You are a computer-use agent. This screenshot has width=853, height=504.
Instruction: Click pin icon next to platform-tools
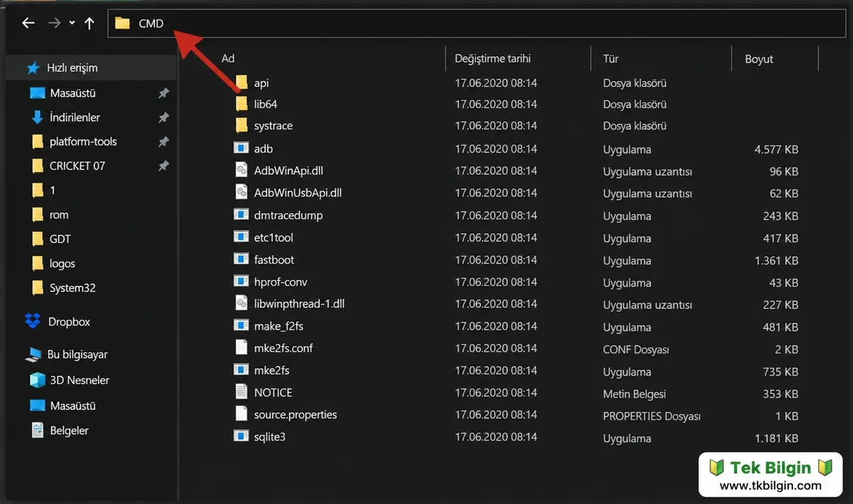(x=163, y=141)
